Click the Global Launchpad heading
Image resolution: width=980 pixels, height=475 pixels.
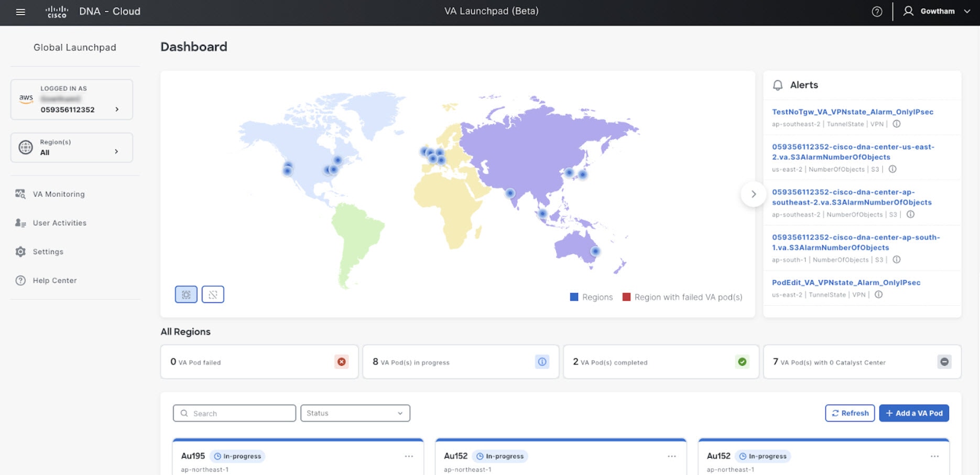[x=75, y=47]
